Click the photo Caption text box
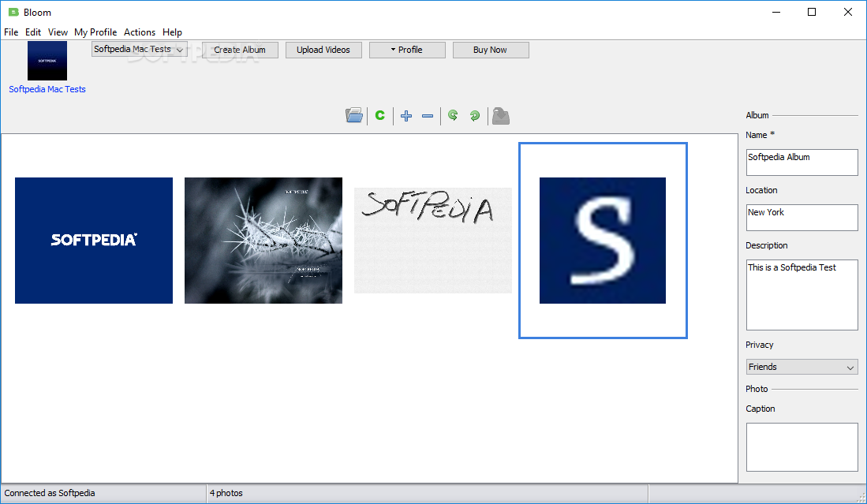867x504 pixels. tap(802, 447)
